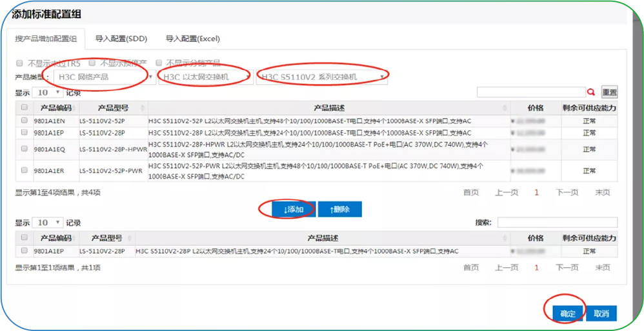
Task: Sort the results table by 产品编码 column
Action: tap(56, 108)
